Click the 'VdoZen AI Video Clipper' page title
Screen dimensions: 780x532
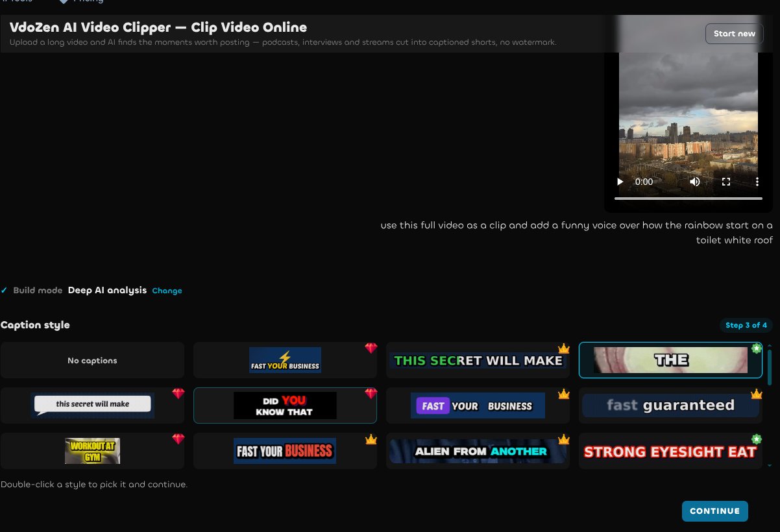pos(158,27)
